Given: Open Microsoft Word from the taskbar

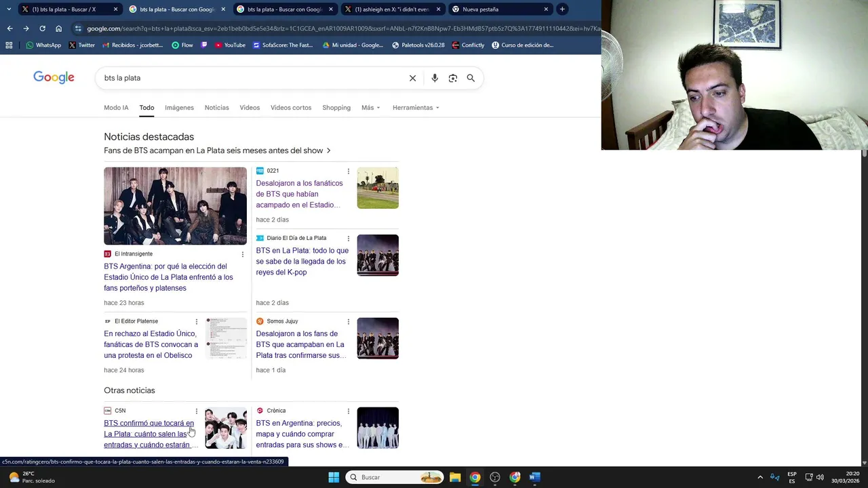Looking at the screenshot, I should point(535,477).
